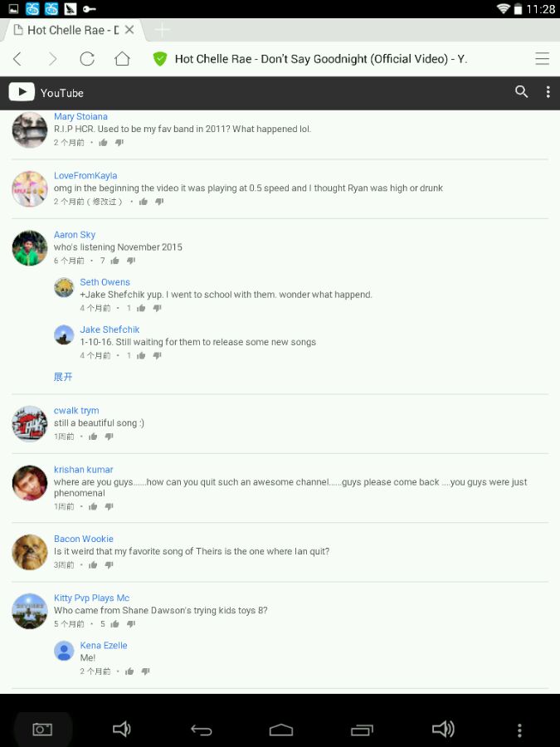The height and width of the screenshot is (747, 560).
Task: Tap the green security shield icon
Action: [x=160, y=59]
